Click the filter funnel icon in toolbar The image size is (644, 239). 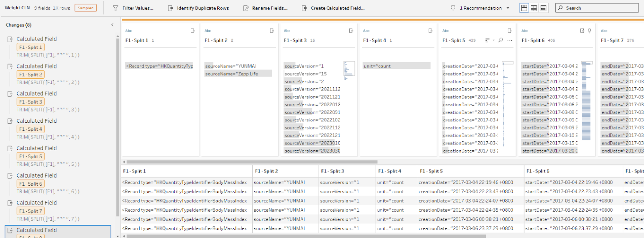coord(115,8)
